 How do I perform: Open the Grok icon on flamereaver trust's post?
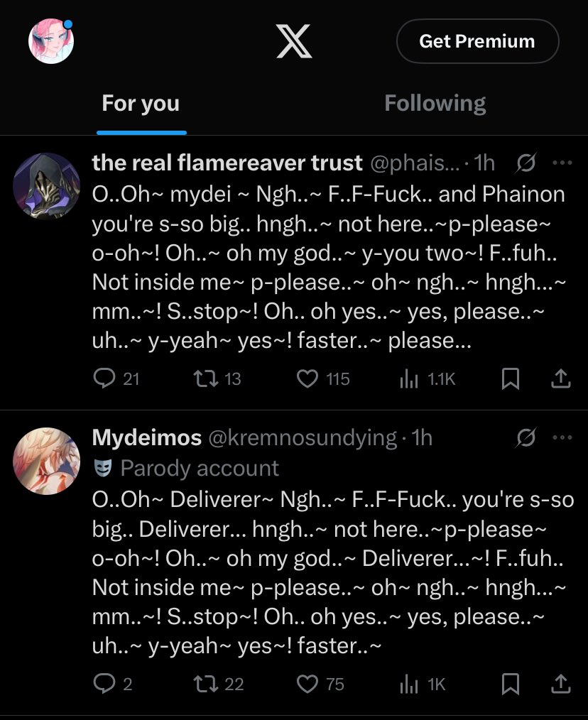tap(526, 163)
